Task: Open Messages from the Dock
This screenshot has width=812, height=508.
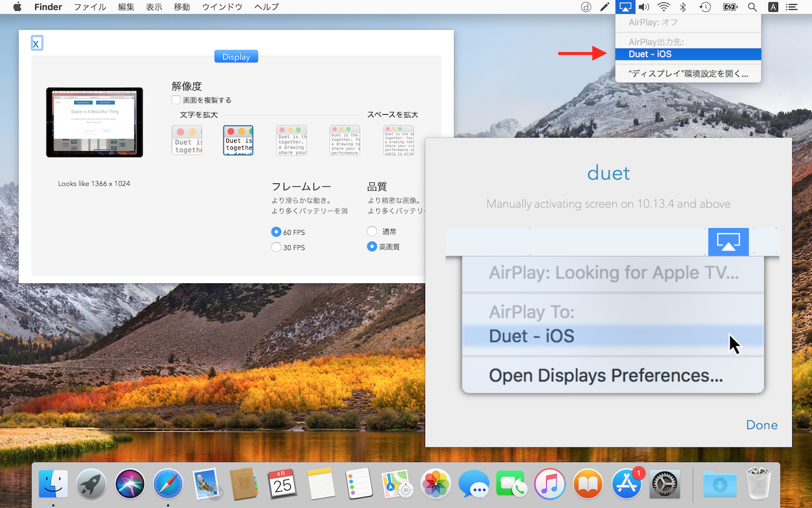Action: point(473,483)
